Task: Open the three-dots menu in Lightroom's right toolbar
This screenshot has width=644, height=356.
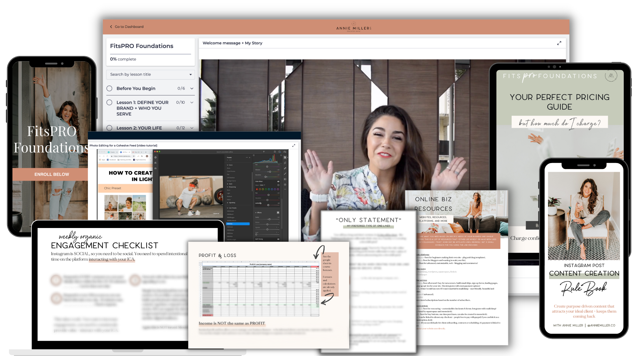Action: pyautogui.click(x=285, y=189)
